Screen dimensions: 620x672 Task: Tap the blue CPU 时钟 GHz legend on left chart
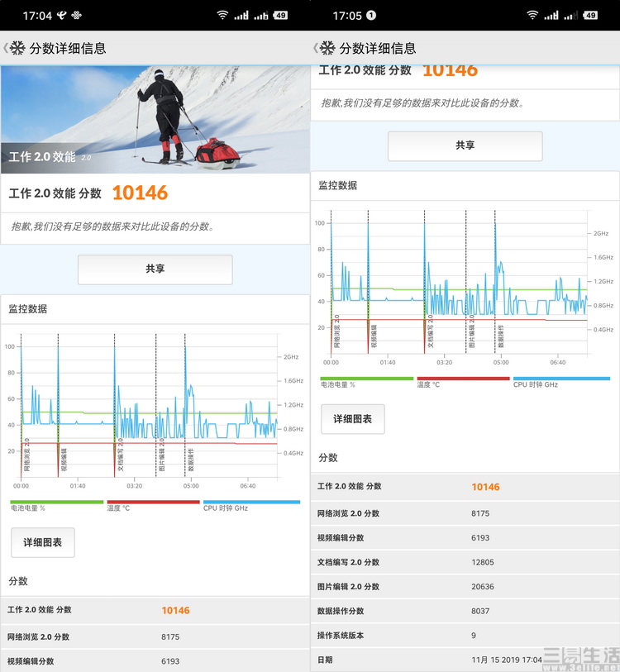click(x=251, y=505)
